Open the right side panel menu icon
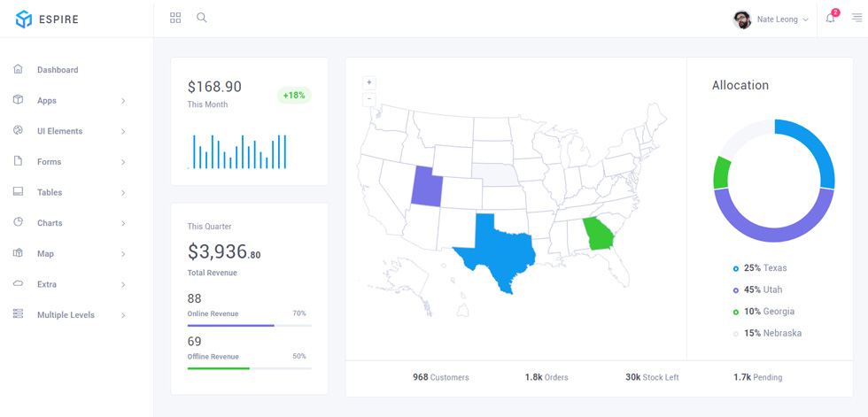 click(856, 19)
